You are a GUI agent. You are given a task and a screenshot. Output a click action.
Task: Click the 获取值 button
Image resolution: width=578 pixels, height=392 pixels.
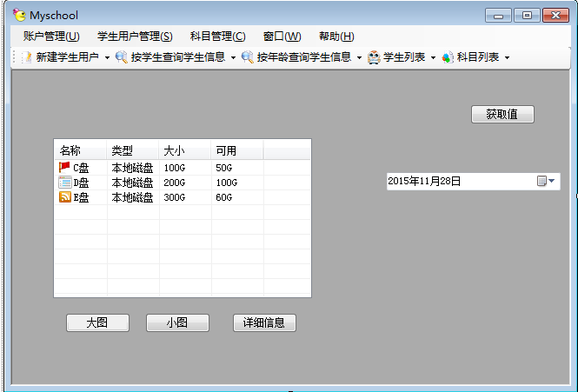pyautogui.click(x=502, y=115)
